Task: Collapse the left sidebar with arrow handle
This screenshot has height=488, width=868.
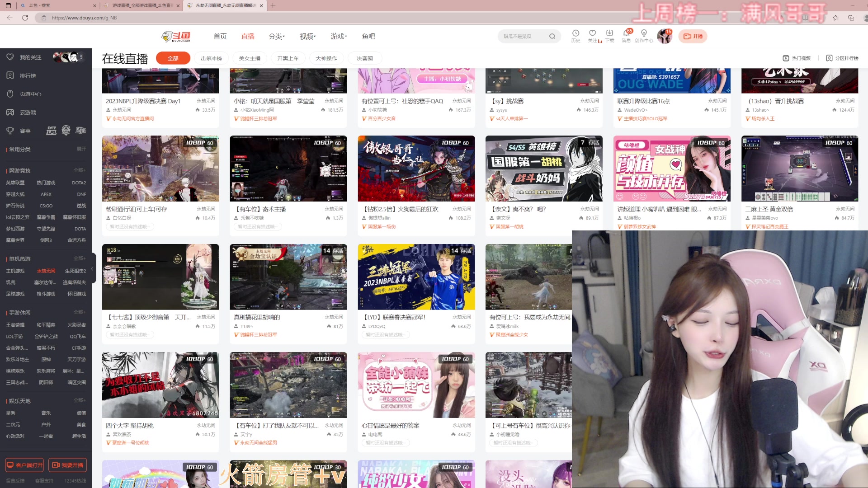Action: click(x=93, y=269)
